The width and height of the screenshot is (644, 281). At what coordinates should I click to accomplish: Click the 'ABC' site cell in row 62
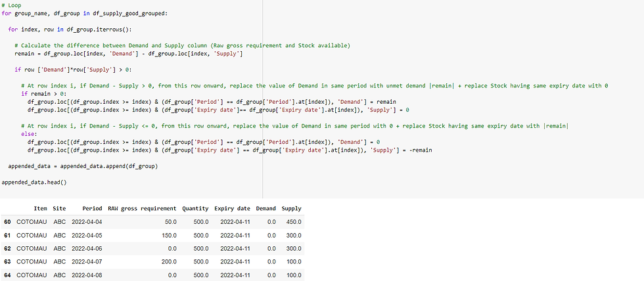click(x=60, y=249)
